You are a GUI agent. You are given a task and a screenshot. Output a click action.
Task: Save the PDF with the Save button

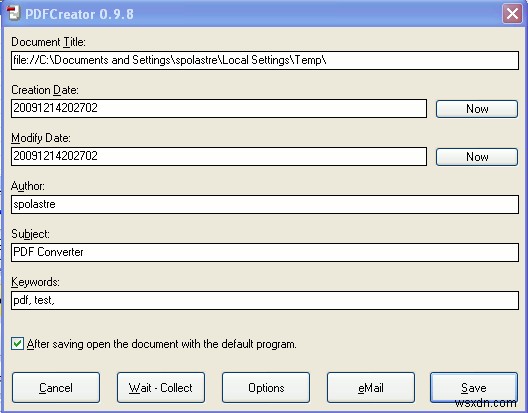(474, 387)
